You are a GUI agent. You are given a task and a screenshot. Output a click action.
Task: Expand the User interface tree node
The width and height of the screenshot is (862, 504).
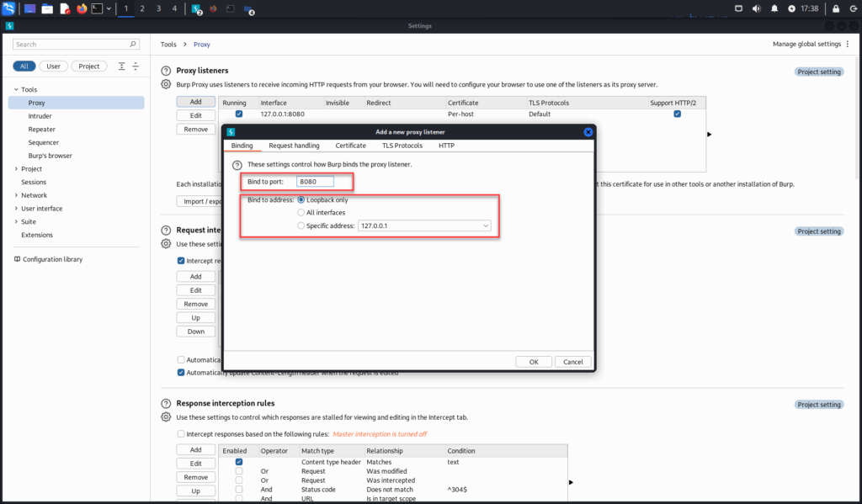[16, 209]
